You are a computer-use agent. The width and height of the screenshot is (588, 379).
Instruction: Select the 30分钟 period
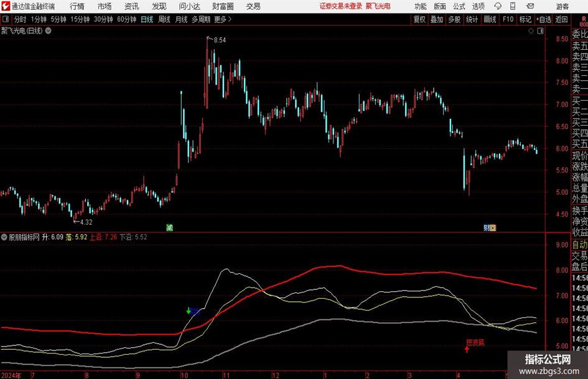click(103, 19)
